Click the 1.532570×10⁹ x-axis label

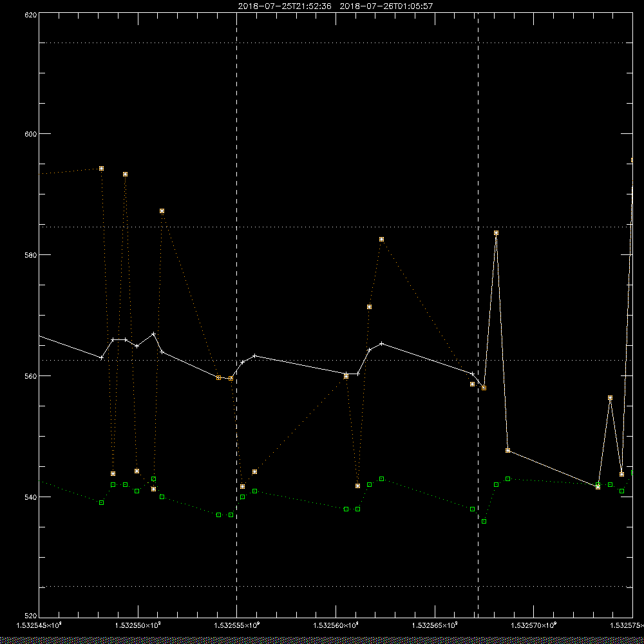click(533, 625)
